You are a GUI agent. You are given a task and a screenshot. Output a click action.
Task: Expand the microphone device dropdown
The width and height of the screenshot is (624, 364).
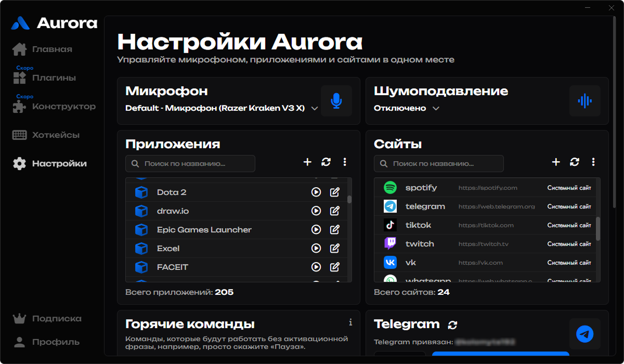(314, 109)
